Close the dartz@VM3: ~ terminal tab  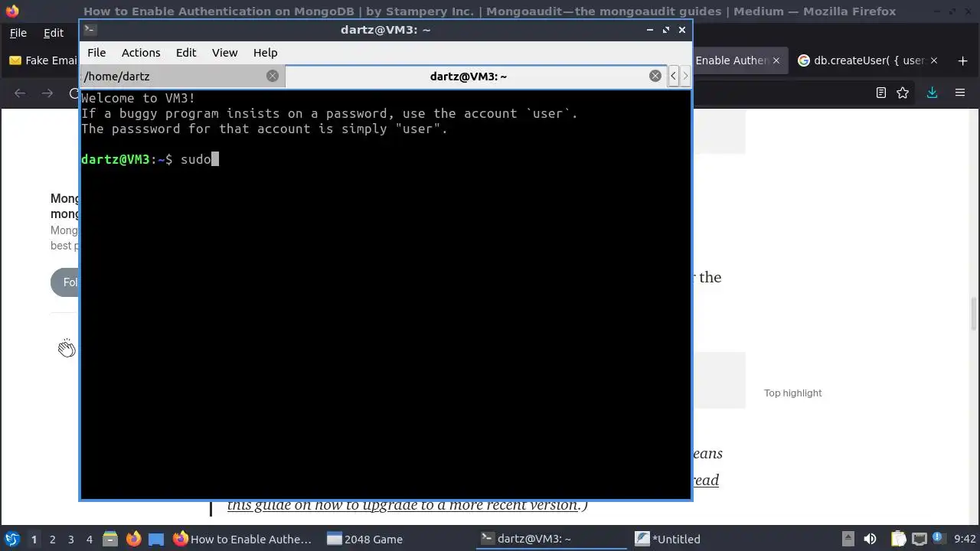pos(655,76)
